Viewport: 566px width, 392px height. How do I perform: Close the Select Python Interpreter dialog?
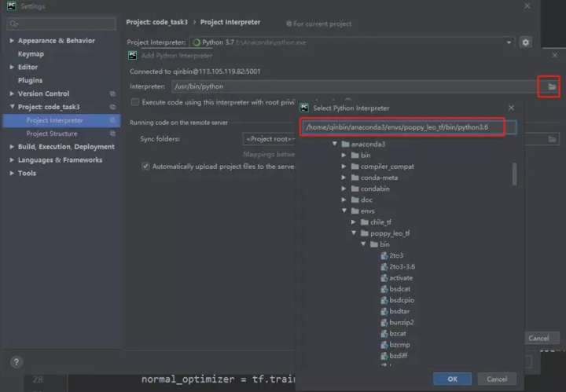[x=511, y=108]
